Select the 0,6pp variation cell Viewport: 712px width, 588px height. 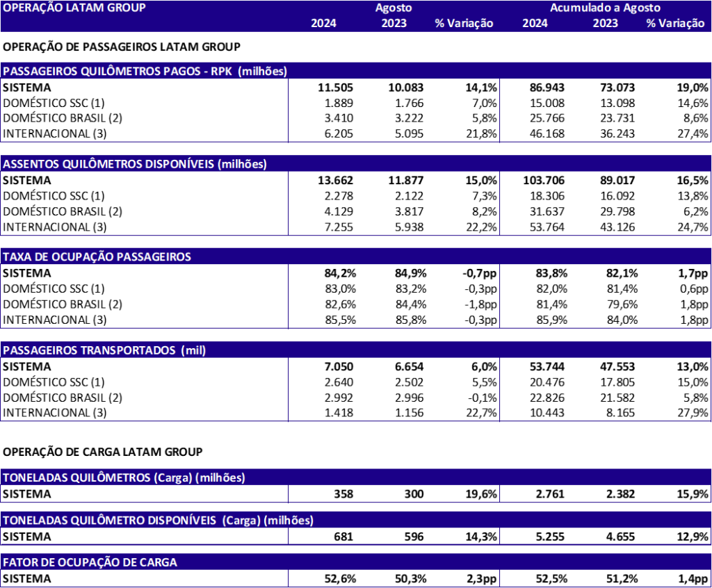click(694, 288)
